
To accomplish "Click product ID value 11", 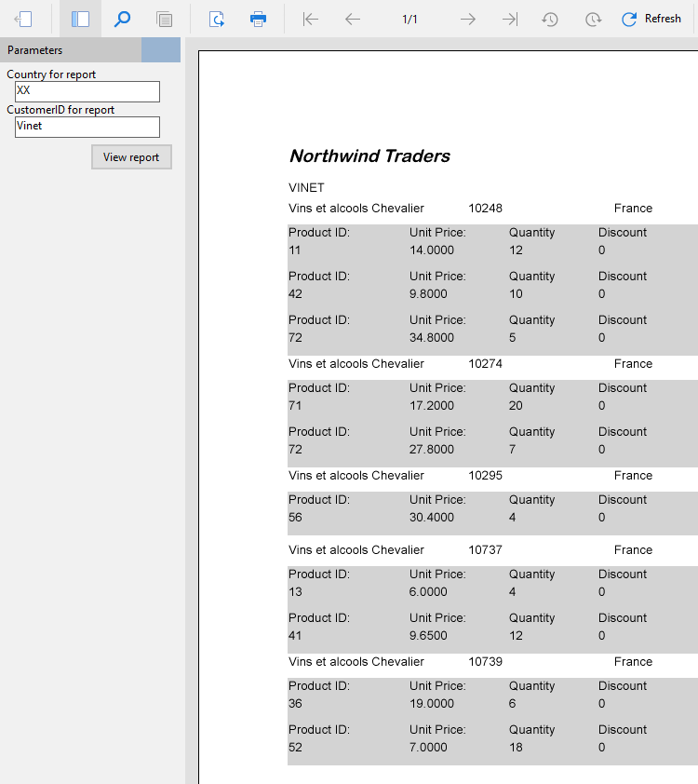I will (x=294, y=250).
